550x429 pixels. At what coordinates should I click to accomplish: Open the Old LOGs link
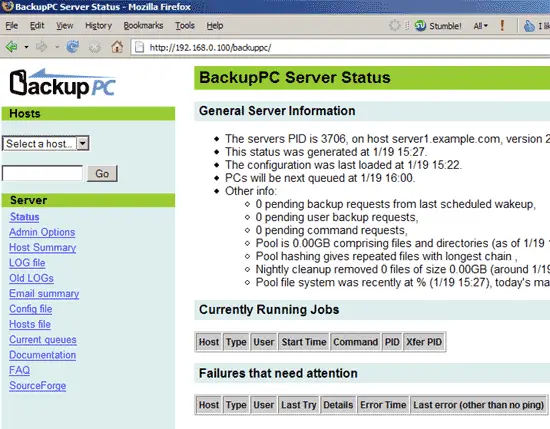pos(31,278)
